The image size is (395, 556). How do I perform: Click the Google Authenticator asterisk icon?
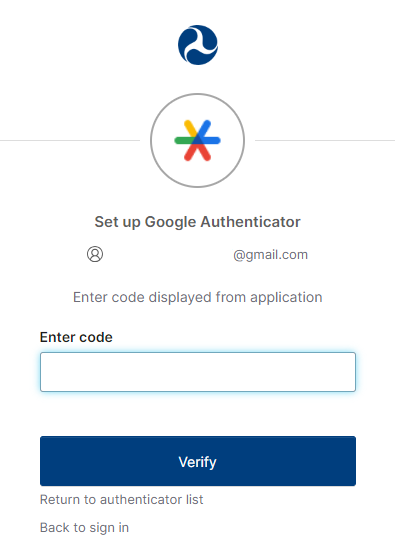coord(198,140)
